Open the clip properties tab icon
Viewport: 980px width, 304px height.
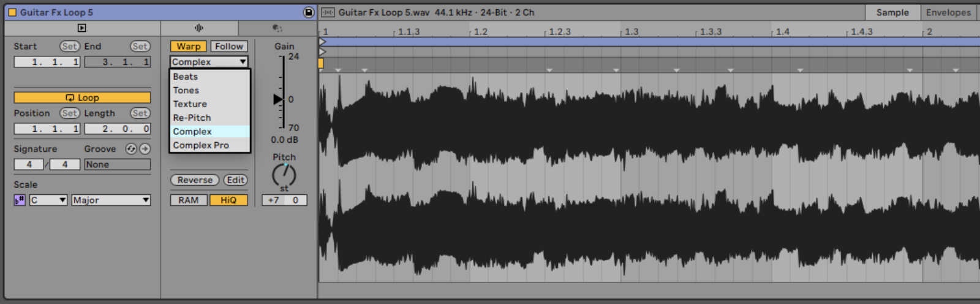[82, 28]
